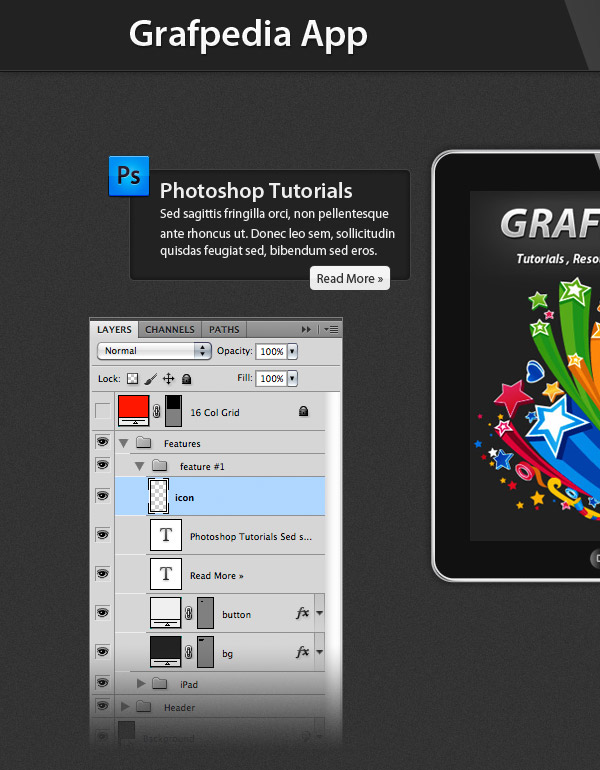Click the Header group folder icon

pyautogui.click(x=143, y=706)
